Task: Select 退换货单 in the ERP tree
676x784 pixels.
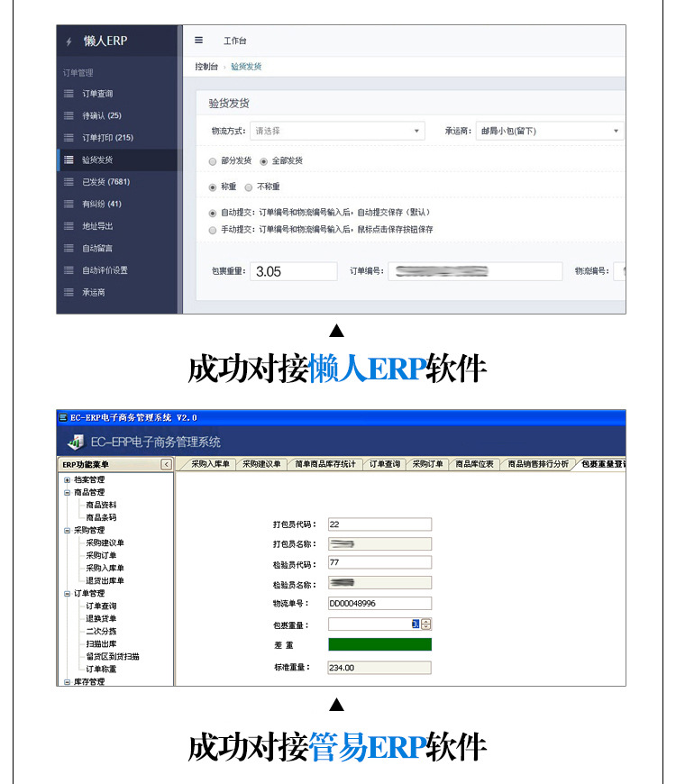Action: (101, 618)
